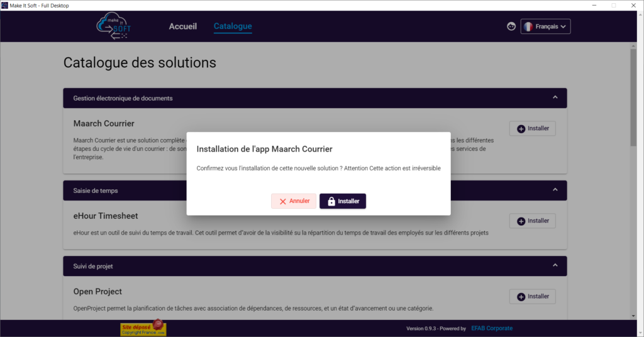This screenshot has width=644, height=337.
Task: Click plus icon on Open Project Installer
Action: [521, 297]
